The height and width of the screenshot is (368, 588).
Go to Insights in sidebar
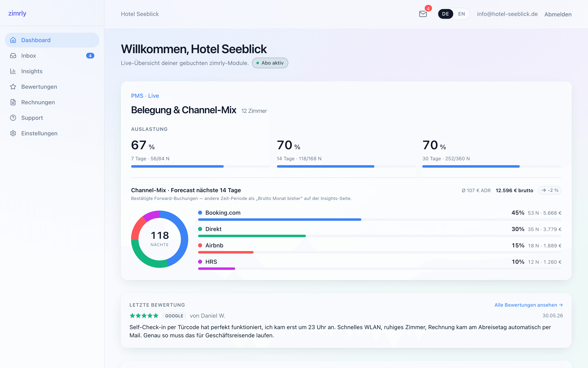click(52, 71)
